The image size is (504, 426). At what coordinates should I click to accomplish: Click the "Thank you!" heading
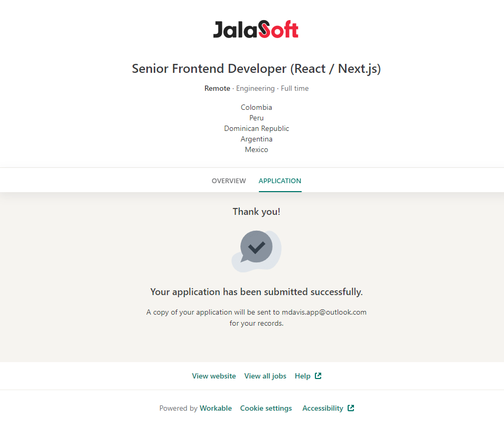click(256, 212)
